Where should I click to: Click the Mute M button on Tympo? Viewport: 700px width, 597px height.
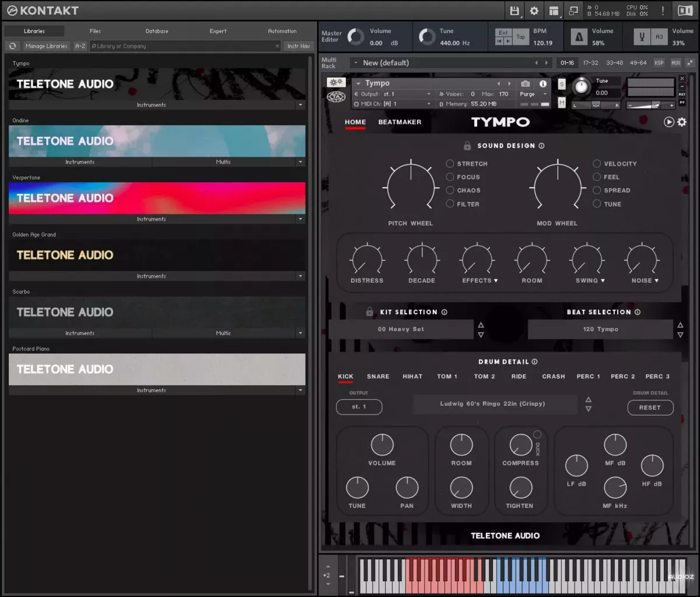pyautogui.click(x=562, y=103)
